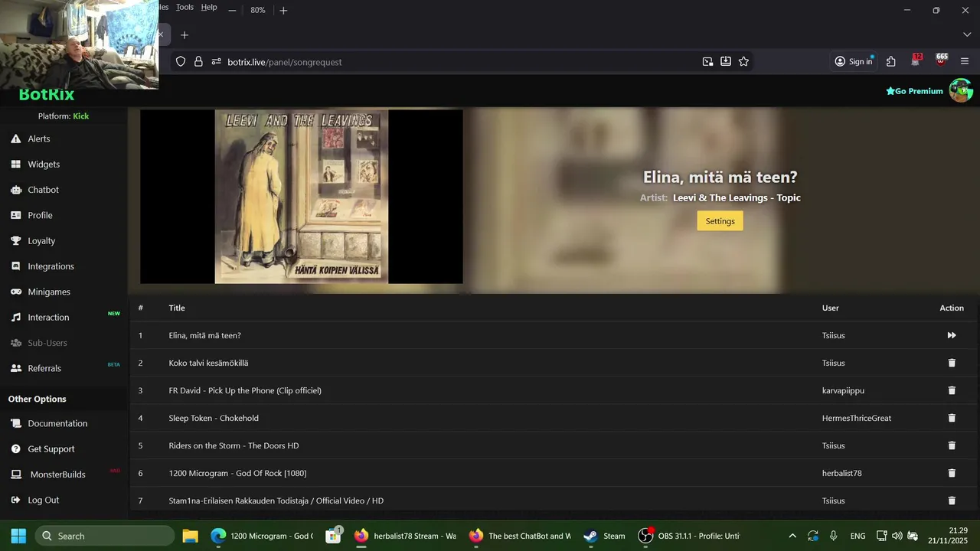The image size is (980, 551).
Task: Click the Minigames gamepad icon
Action: point(15,292)
